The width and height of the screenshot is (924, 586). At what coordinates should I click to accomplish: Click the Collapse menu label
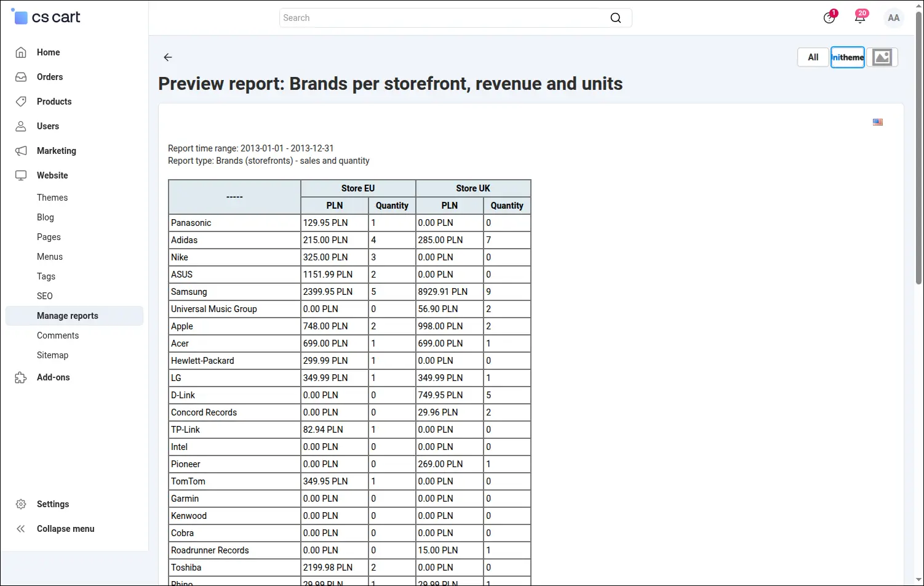pos(66,529)
